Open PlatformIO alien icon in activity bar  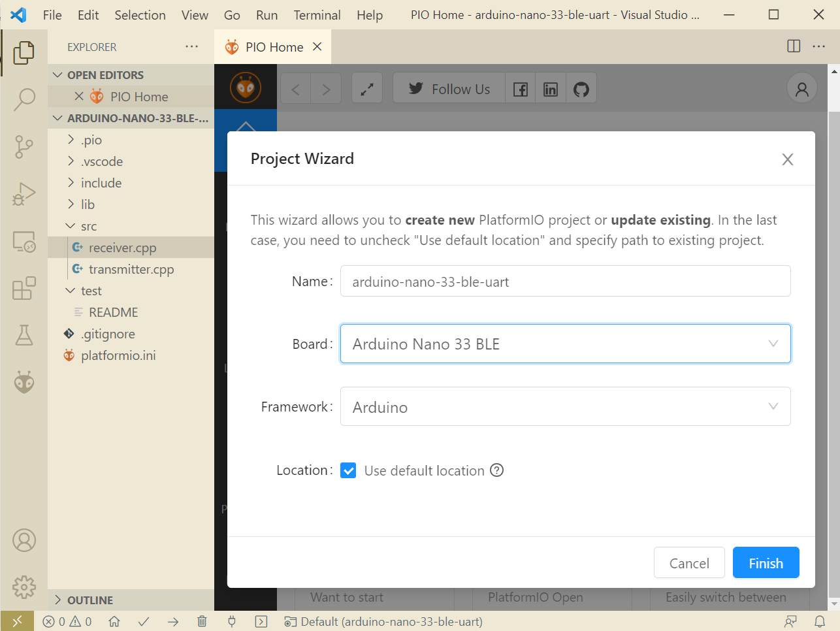(x=24, y=382)
